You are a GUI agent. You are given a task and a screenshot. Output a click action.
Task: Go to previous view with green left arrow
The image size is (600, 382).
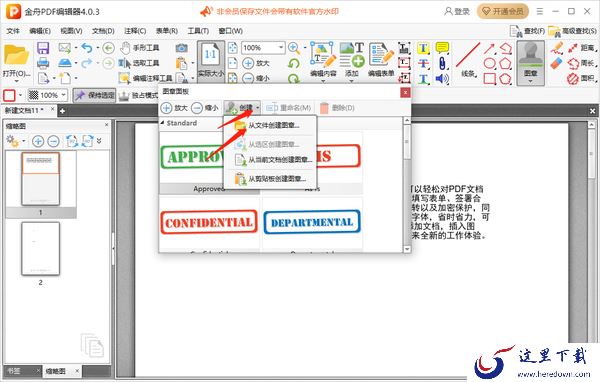pos(109,48)
